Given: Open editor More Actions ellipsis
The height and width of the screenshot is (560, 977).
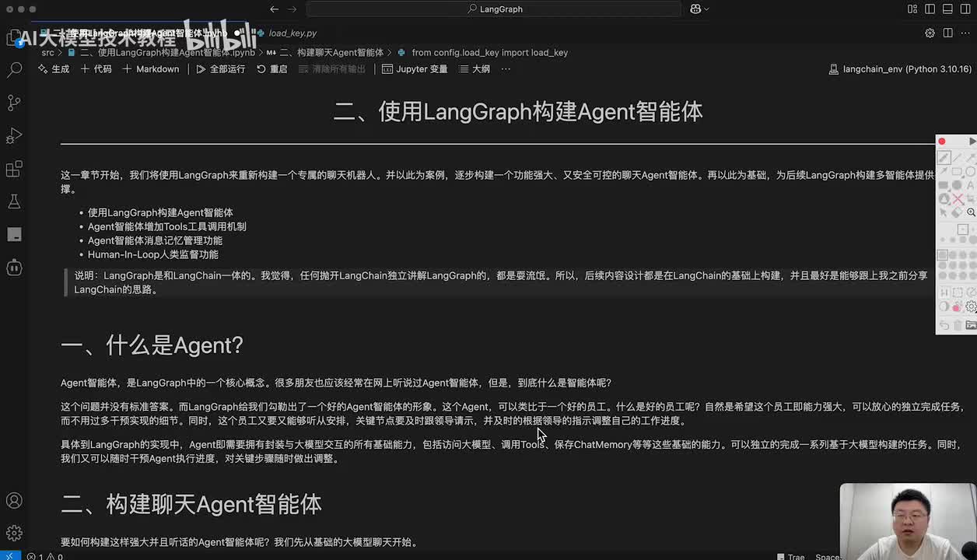Looking at the screenshot, I should click(x=965, y=33).
